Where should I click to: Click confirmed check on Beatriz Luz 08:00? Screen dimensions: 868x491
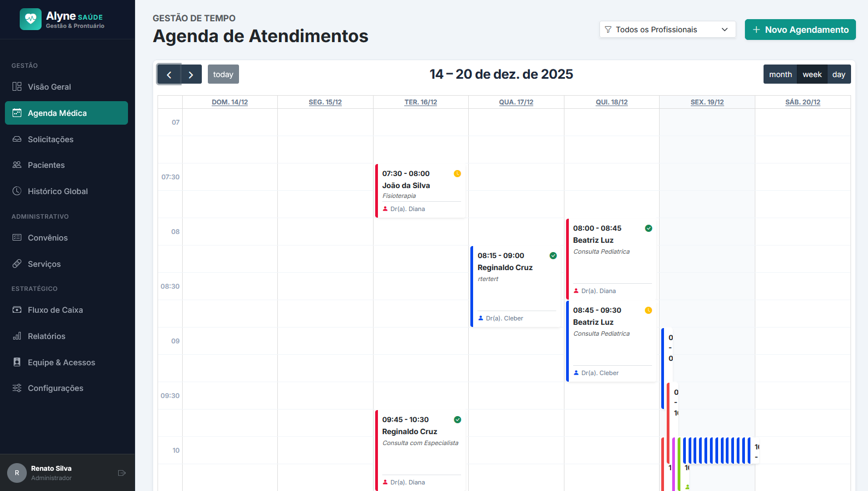pyautogui.click(x=649, y=228)
